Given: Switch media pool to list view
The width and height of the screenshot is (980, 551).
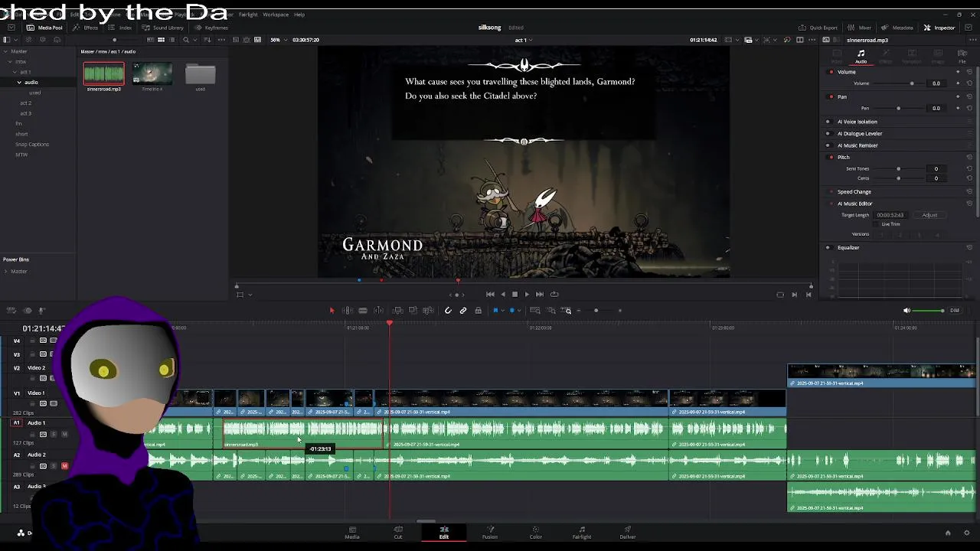Looking at the screenshot, I should [x=172, y=40].
